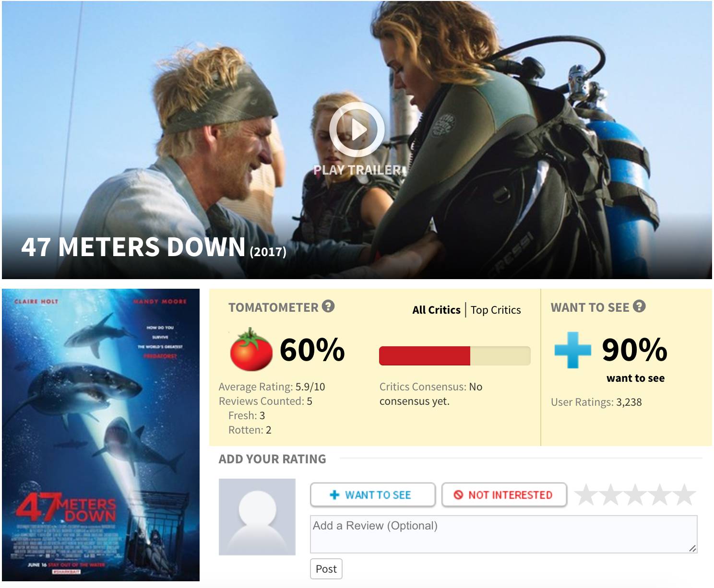Screen dimensions: 714x588
Task: Click the user profile avatar placeholder
Action: pos(257,517)
